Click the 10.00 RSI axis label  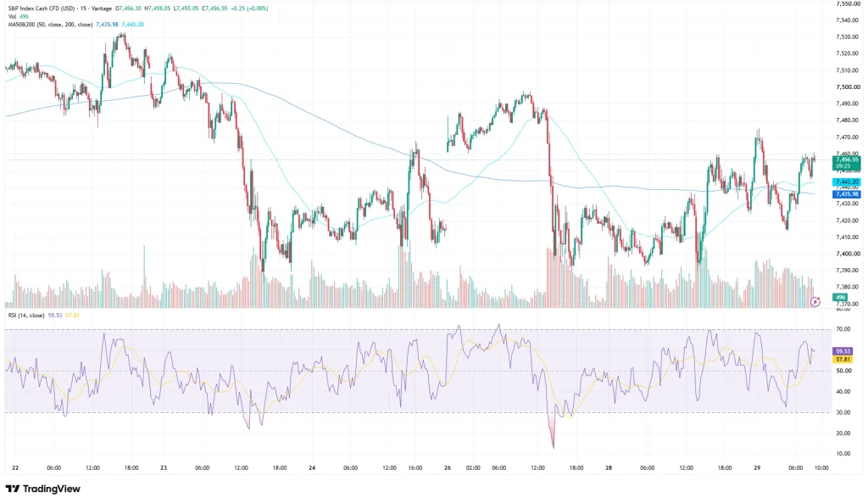click(843, 454)
